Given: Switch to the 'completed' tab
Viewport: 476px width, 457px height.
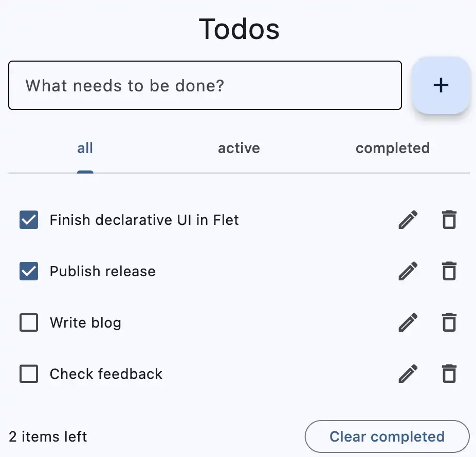Looking at the screenshot, I should tap(393, 148).
